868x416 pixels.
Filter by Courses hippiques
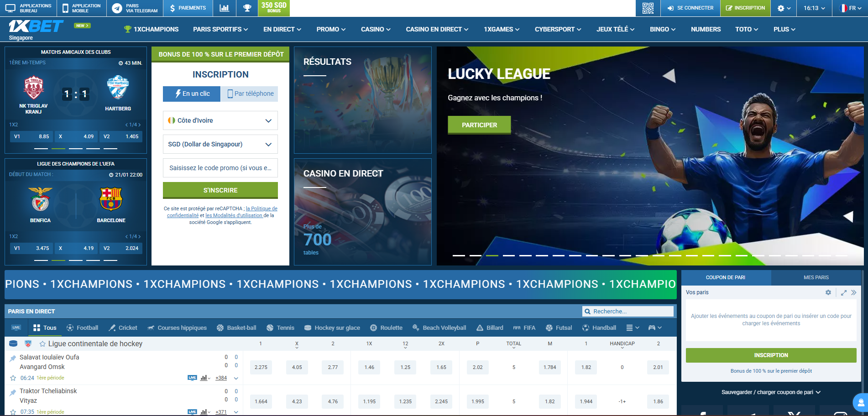[177, 328]
